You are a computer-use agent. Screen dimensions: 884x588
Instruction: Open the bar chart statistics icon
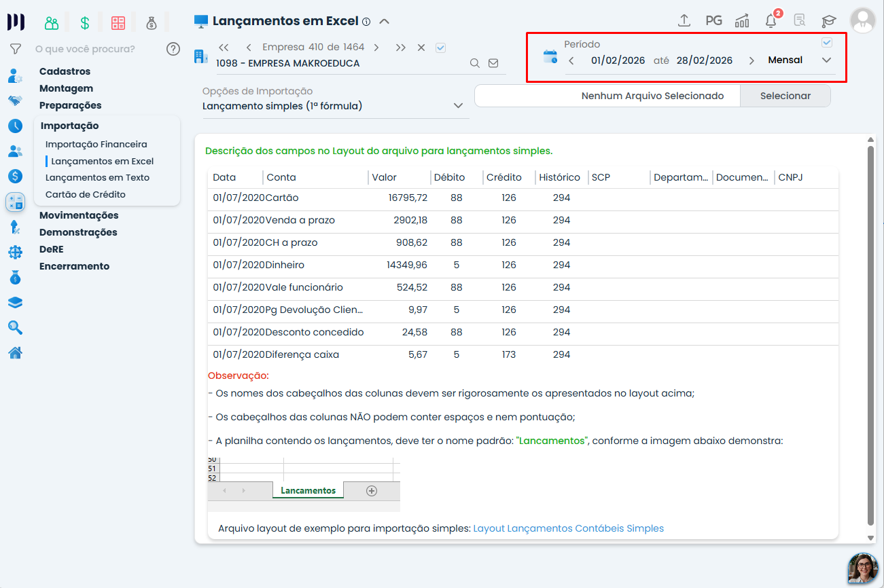click(x=742, y=20)
